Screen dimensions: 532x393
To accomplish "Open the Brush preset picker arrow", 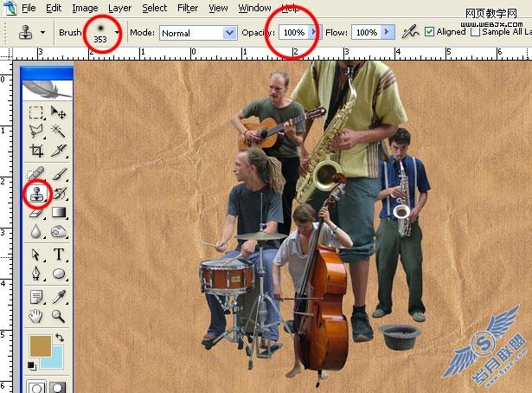I will [x=117, y=33].
